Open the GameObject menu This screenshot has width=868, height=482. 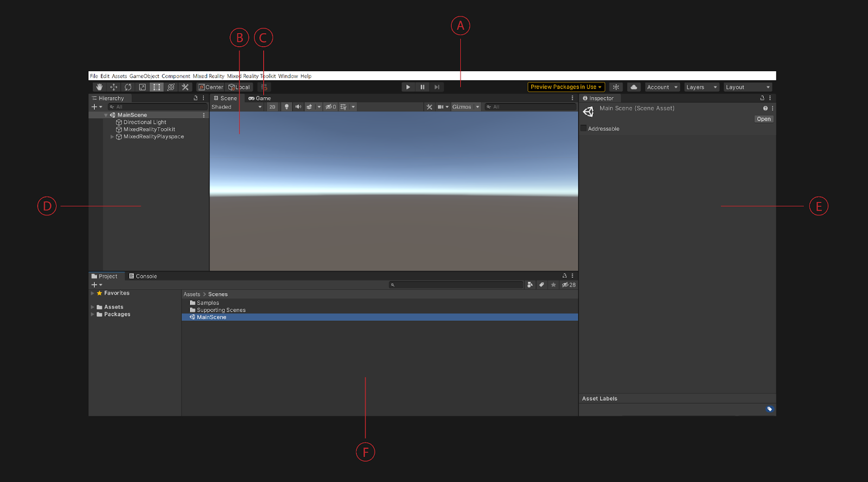pyautogui.click(x=144, y=76)
